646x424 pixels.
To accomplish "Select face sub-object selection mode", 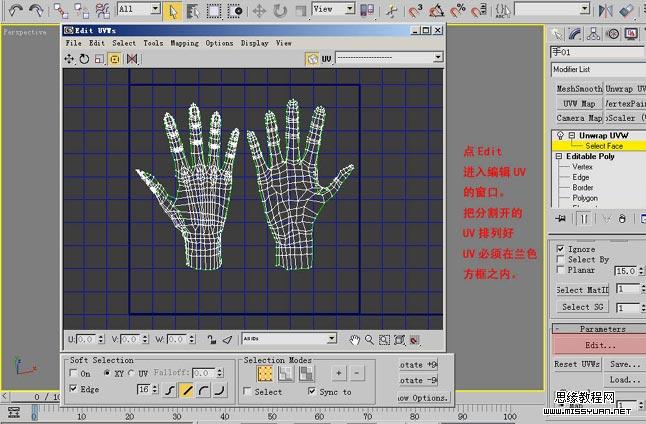I will pos(306,374).
